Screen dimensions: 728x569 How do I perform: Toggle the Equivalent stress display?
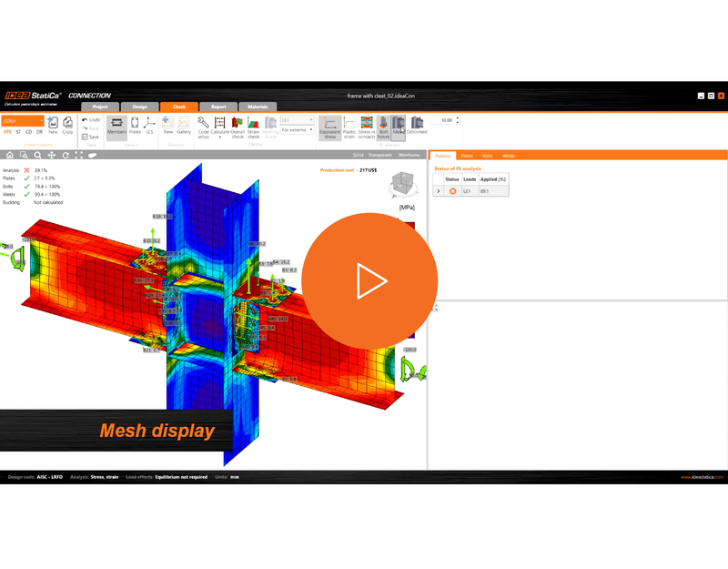330,127
